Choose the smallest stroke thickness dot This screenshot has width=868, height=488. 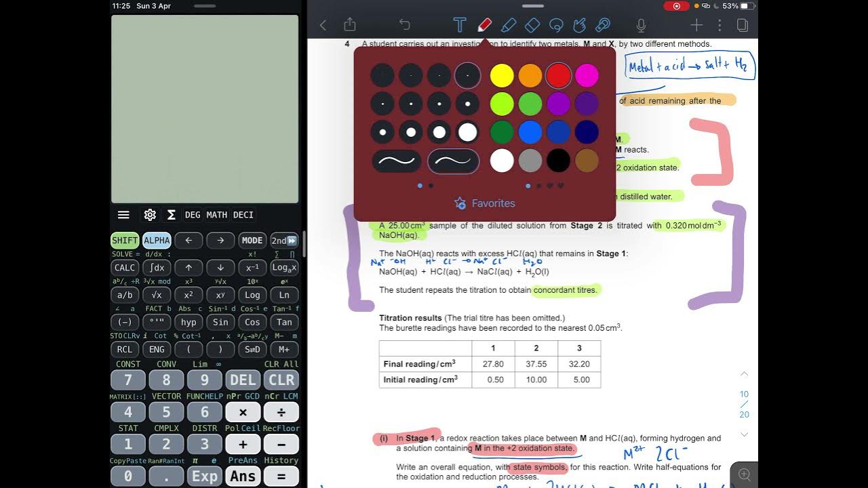point(382,75)
